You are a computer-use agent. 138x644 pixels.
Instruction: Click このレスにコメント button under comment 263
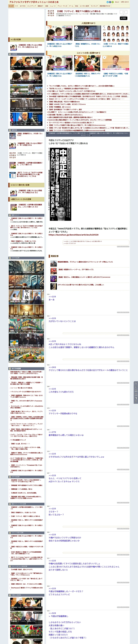click(123, 361)
